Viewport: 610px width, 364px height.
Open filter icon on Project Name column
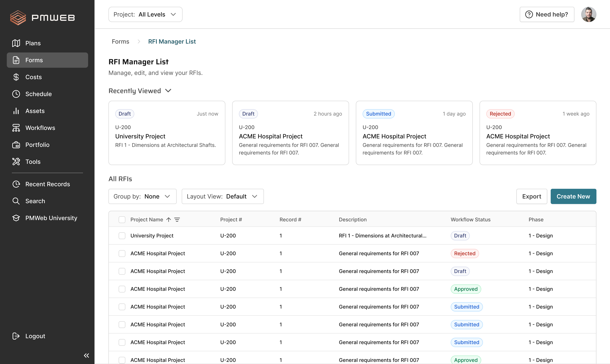tap(177, 220)
